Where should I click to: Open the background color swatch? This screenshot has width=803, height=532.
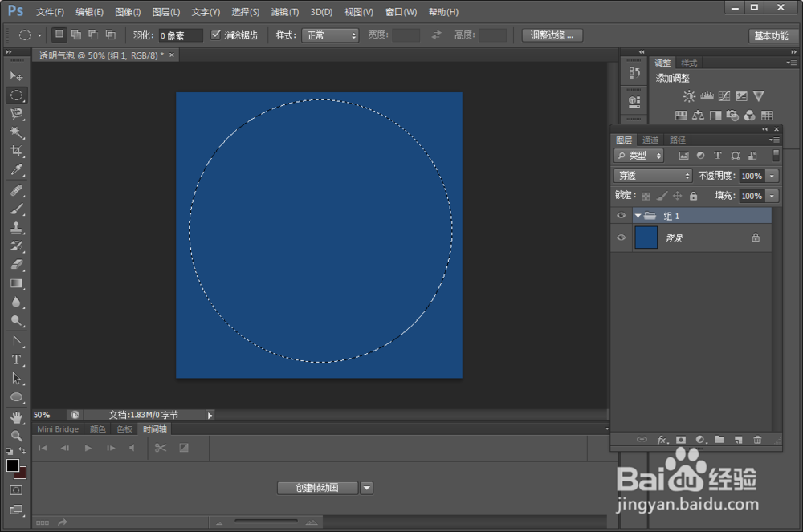coord(22,473)
